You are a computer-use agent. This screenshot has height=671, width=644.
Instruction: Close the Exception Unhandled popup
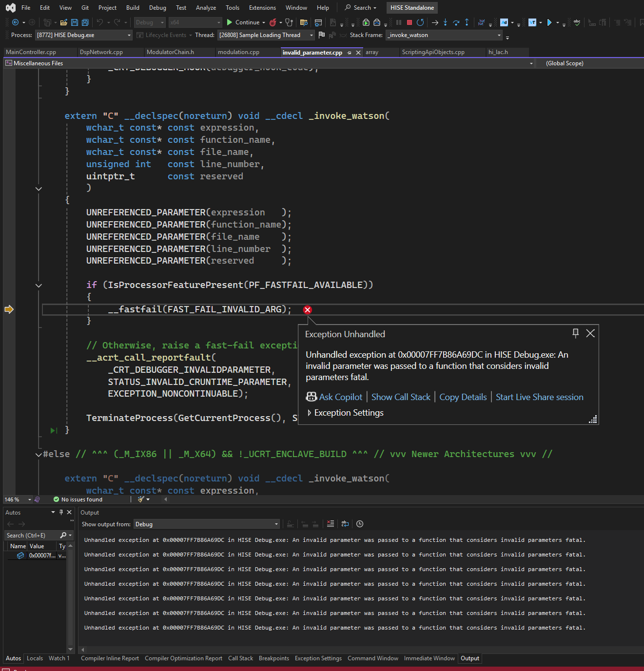pyautogui.click(x=590, y=333)
